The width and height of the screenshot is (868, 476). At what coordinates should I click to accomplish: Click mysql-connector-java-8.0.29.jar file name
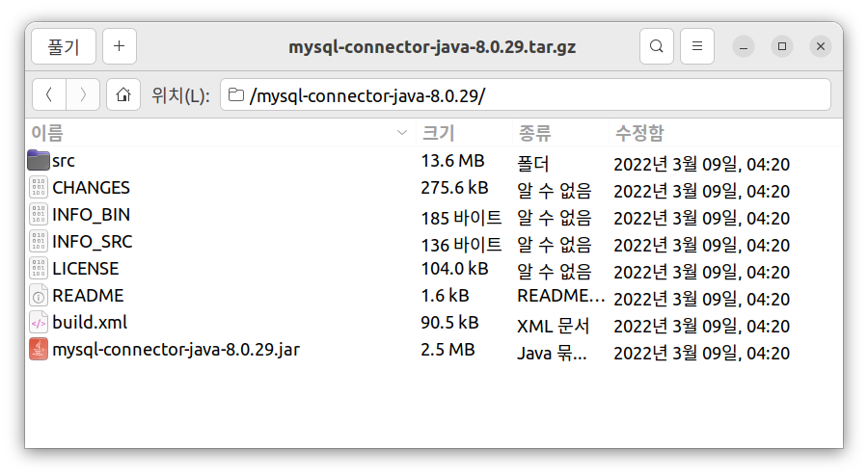click(176, 350)
